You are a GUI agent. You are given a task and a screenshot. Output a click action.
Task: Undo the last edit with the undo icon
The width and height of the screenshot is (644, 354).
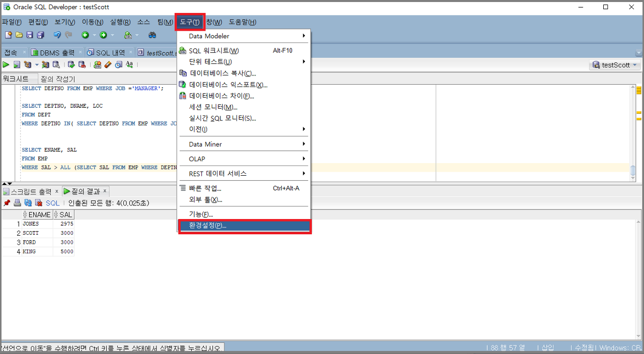click(x=57, y=35)
